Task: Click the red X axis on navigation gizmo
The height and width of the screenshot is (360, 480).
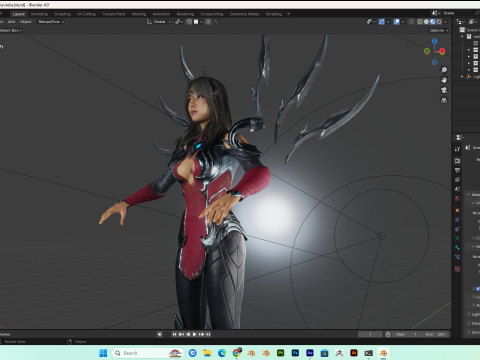Action: coord(442,51)
